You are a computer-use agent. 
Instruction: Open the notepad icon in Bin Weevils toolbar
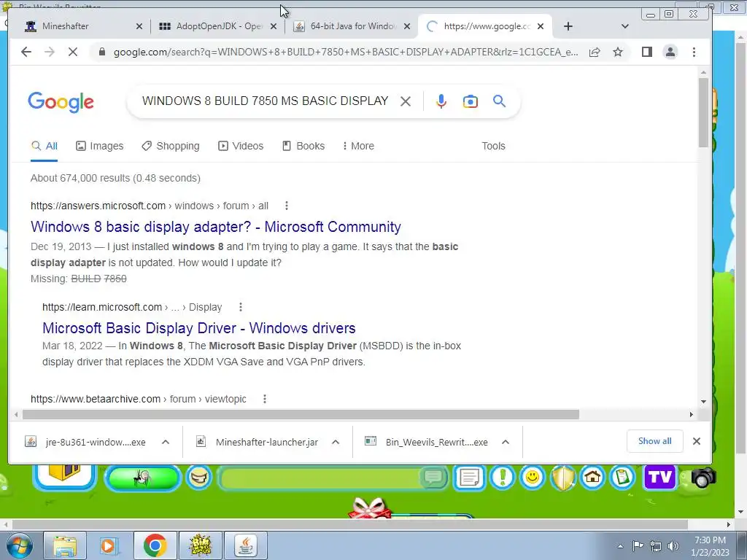tap(470, 477)
